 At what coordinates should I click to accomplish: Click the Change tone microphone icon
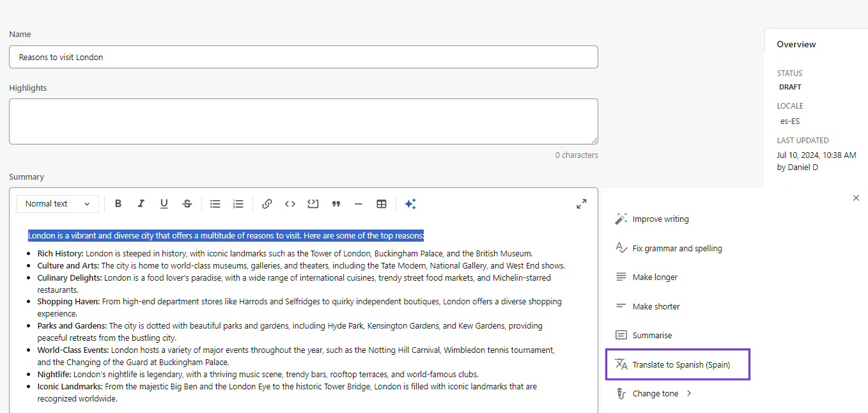pyautogui.click(x=621, y=393)
